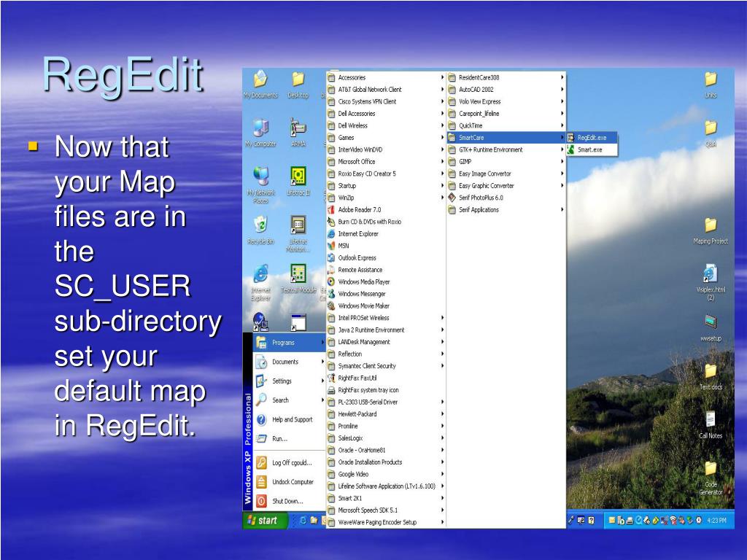The height and width of the screenshot is (560, 747).
Task: Launch RegEdit.exe from the SmartCare submenu
Action: (x=592, y=138)
